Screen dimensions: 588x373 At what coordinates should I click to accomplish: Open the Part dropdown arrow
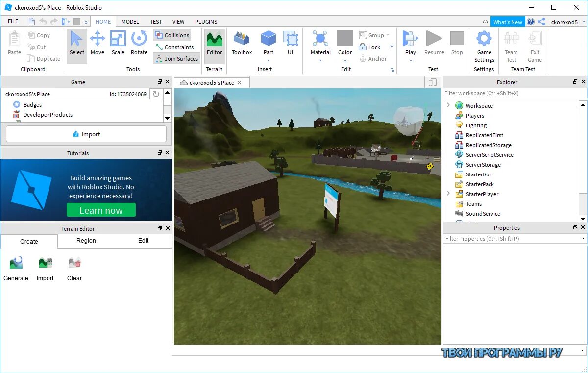tap(269, 61)
